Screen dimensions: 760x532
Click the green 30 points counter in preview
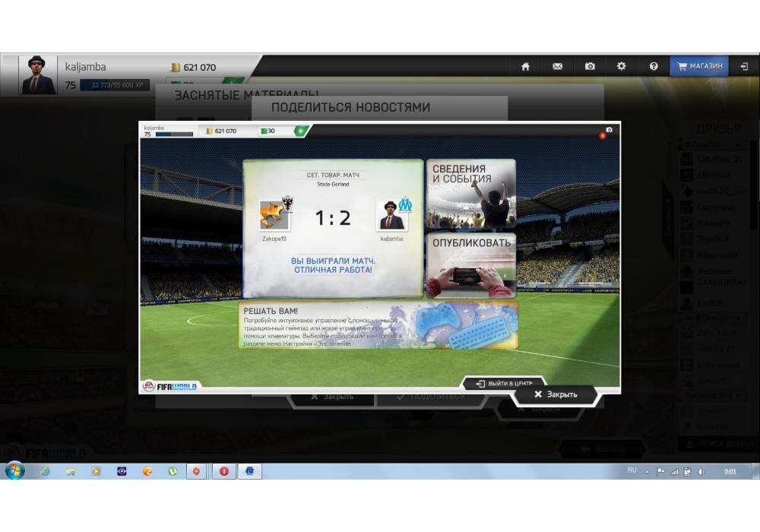268,131
